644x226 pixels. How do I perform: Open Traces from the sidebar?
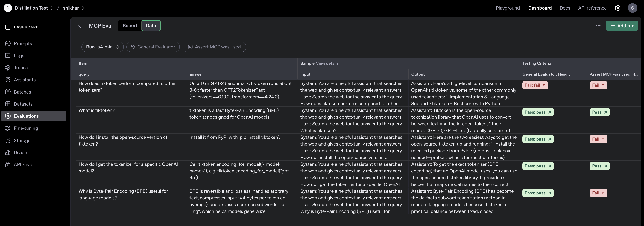pos(21,68)
